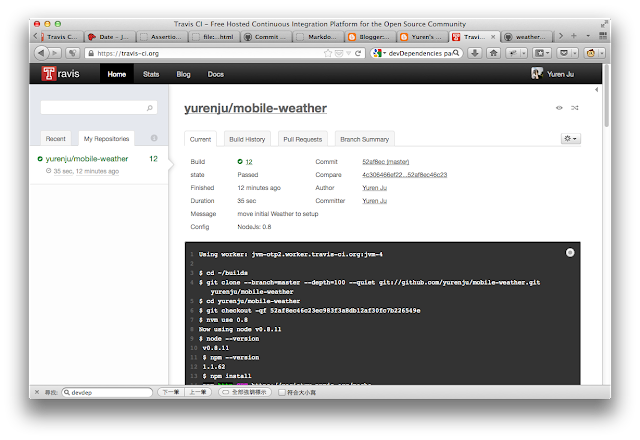
Task: Open the gear settings dropdown
Action: tap(571, 138)
